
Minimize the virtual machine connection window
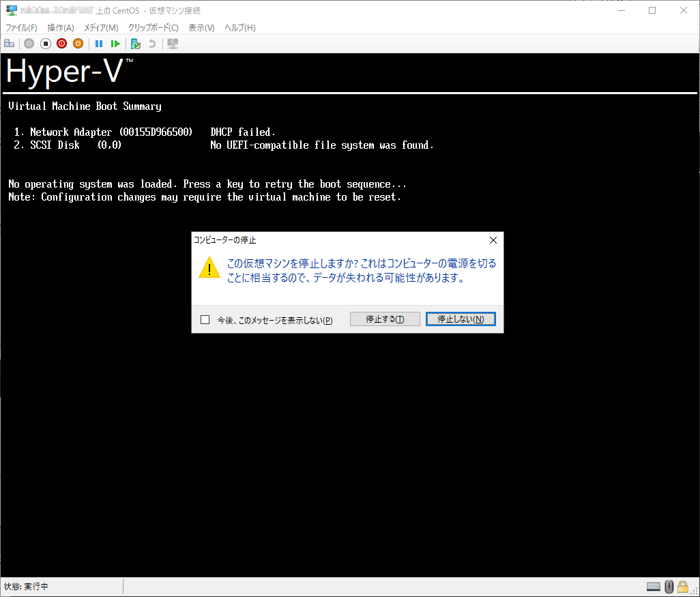(622, 10)
